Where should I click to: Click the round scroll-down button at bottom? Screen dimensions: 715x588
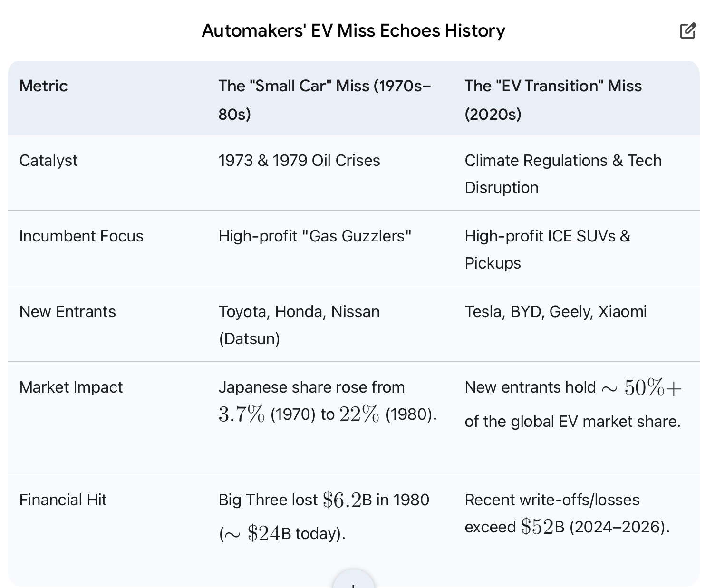pos(353,581)
